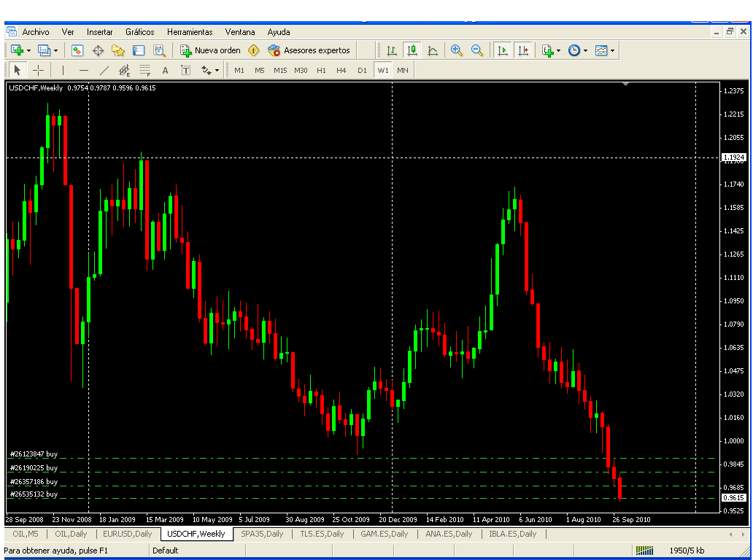Switch to the SPA35,Daily chart tab
The image size is (753, 560).
click(262, 534)
